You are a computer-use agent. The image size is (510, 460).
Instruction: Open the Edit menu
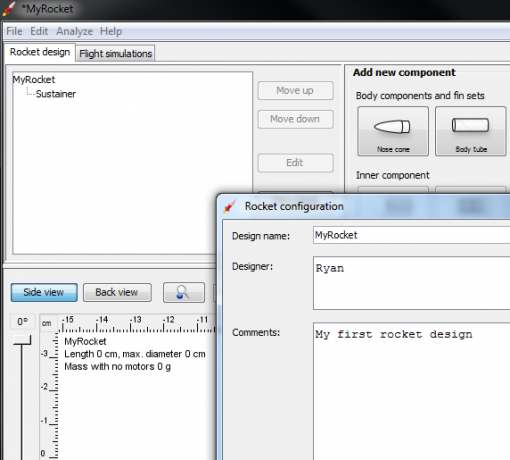pyautogui.click(x=39, y=31)
